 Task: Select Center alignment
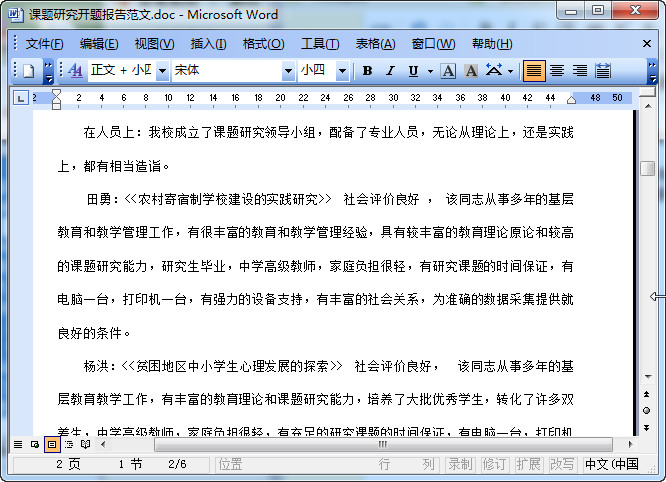click(557, 70)
